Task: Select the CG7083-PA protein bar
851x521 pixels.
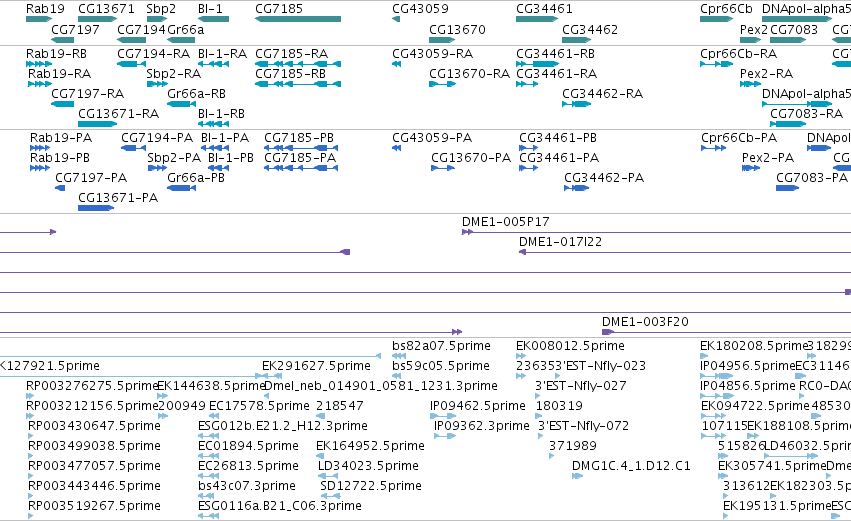Action: [x=788, y=188]
